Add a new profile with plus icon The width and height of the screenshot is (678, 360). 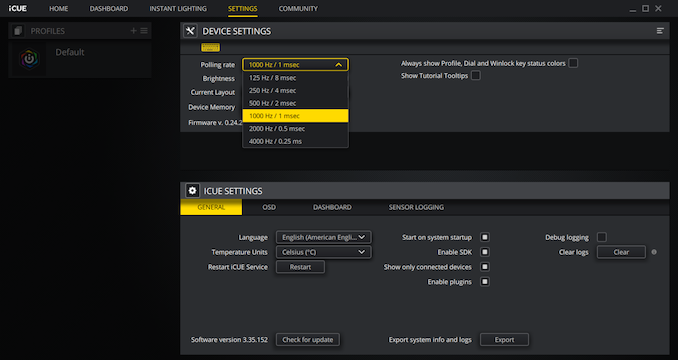tap(133, 31)
